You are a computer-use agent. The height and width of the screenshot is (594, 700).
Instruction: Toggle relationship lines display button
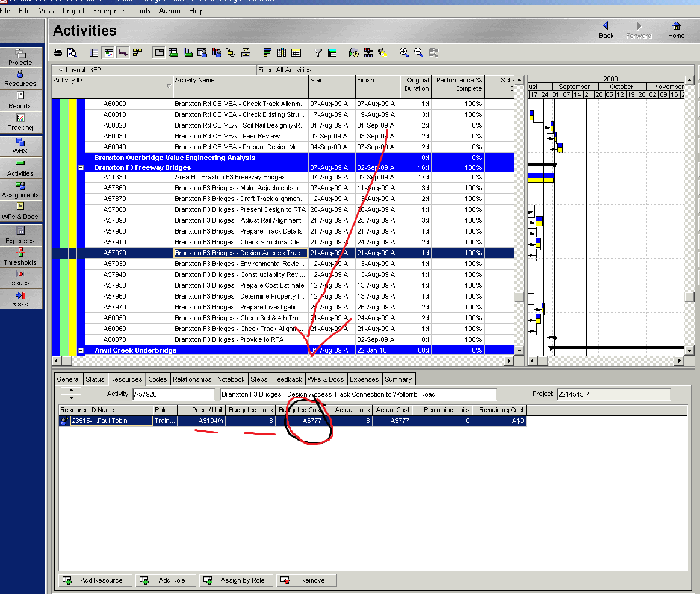coord(123,53)
